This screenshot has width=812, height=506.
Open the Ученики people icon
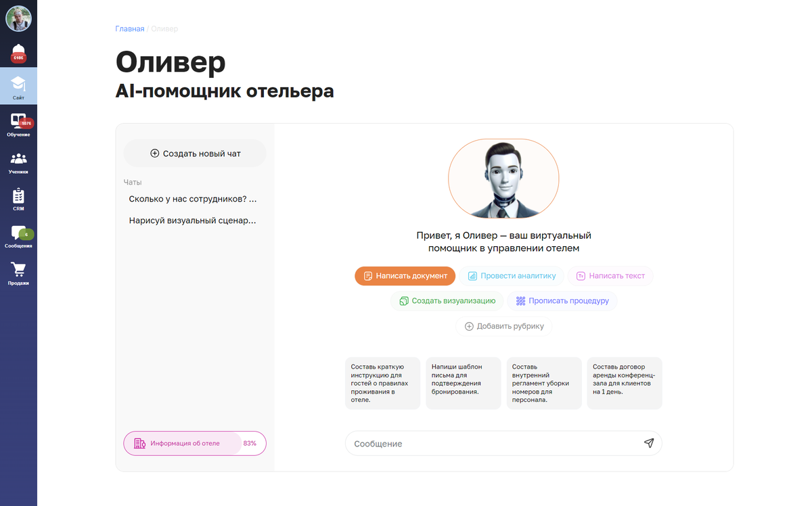pos(18,160)
